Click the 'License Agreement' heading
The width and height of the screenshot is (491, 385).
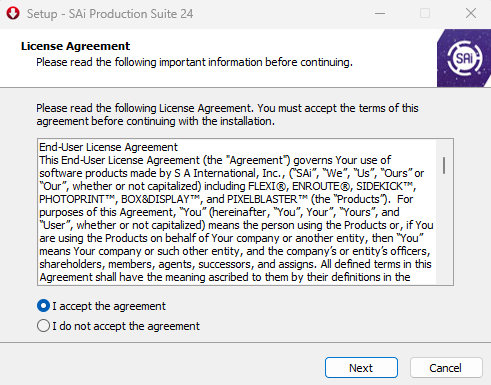pos(75,46)
